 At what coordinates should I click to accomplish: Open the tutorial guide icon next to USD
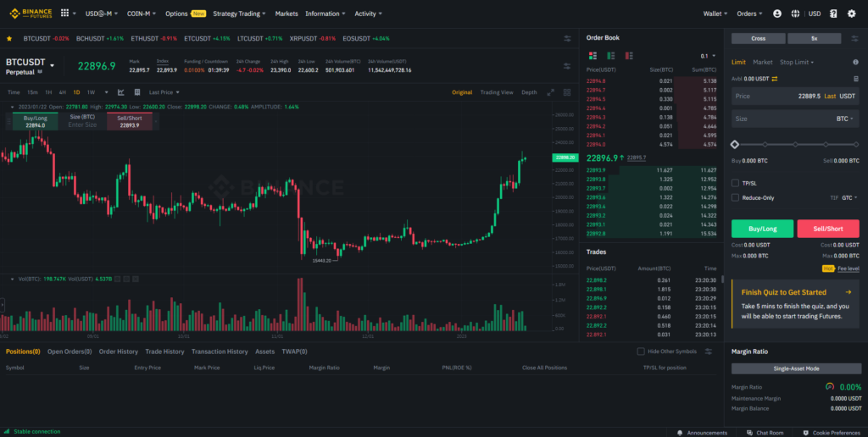pos(833,14)
